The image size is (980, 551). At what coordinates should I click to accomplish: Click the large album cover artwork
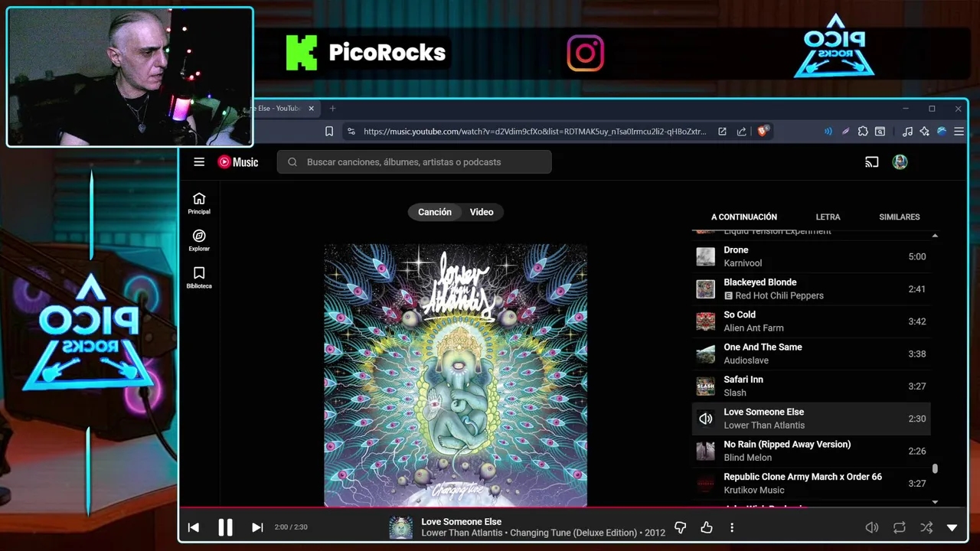click(456, 375)
